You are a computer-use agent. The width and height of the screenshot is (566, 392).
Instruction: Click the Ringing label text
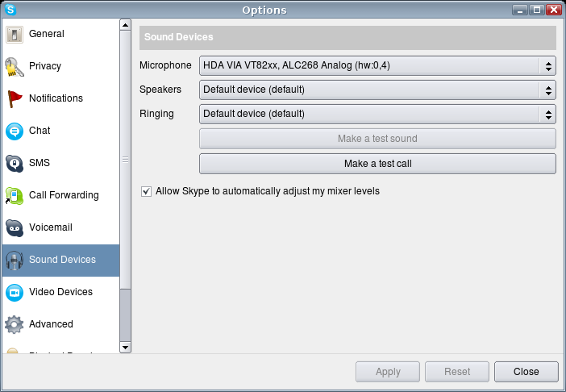[156, 114]
